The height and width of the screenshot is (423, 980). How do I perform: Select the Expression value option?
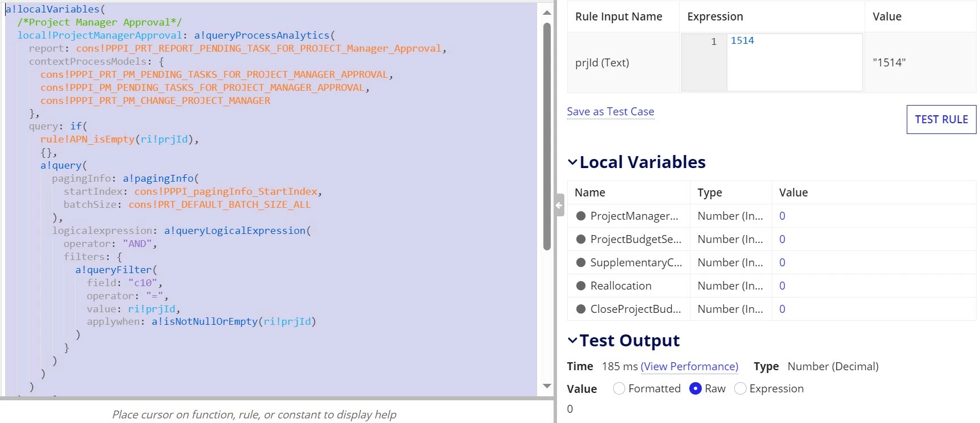pos(740,388)
